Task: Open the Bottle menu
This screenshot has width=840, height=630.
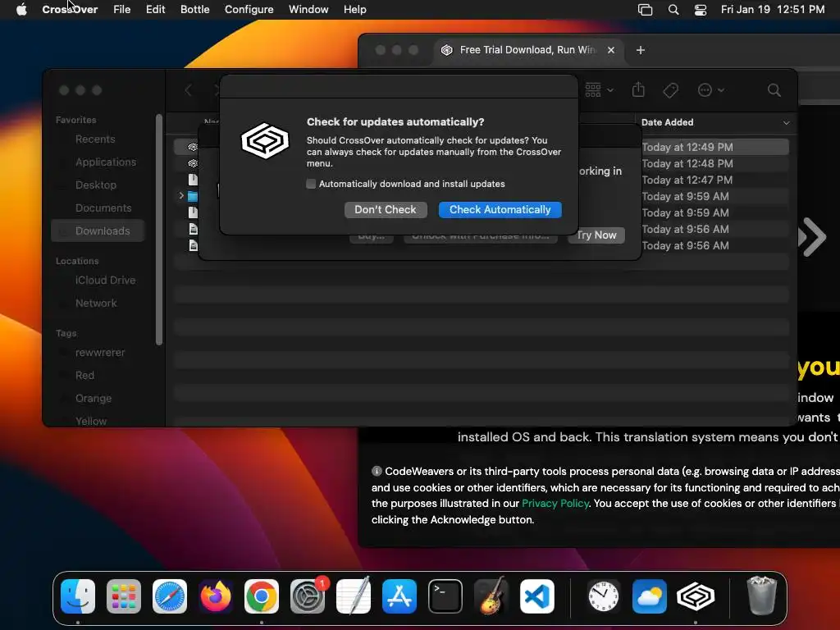Action: tap(194, 9)
